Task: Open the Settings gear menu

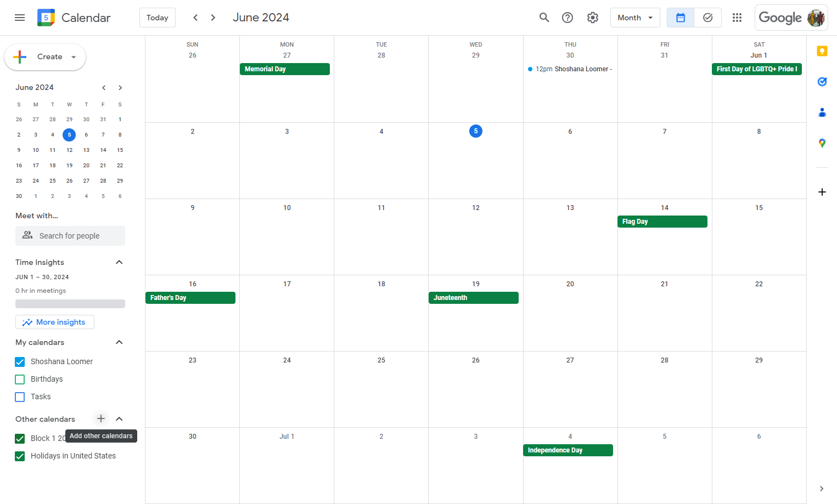Action: tap(592, 18)
